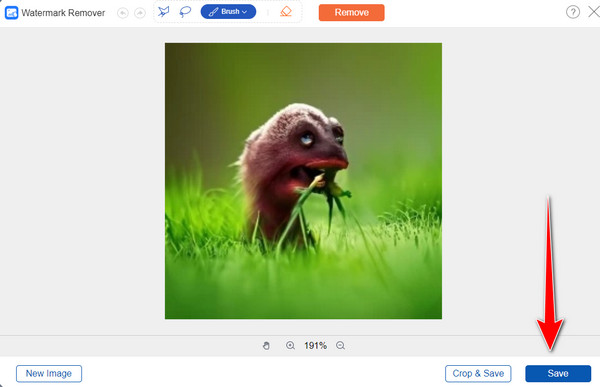Redo the undone edit

140,13
